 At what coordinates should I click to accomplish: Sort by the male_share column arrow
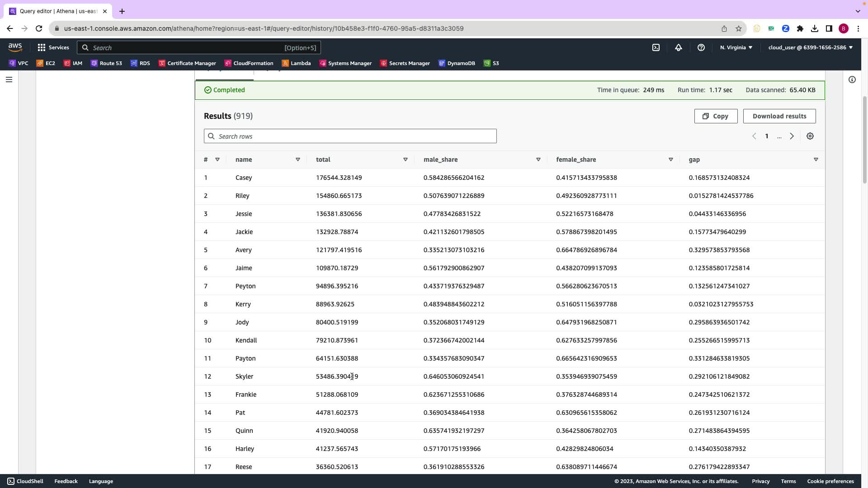(538, 160)
